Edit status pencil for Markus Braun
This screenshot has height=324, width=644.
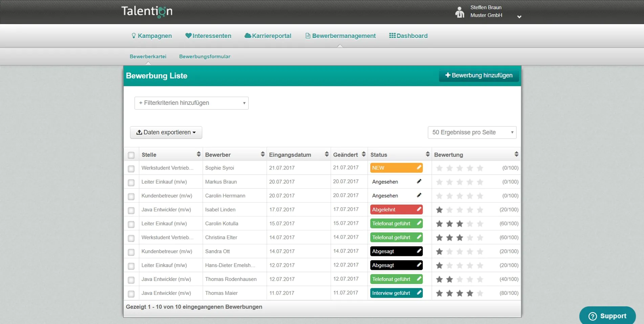click(419, 181)
